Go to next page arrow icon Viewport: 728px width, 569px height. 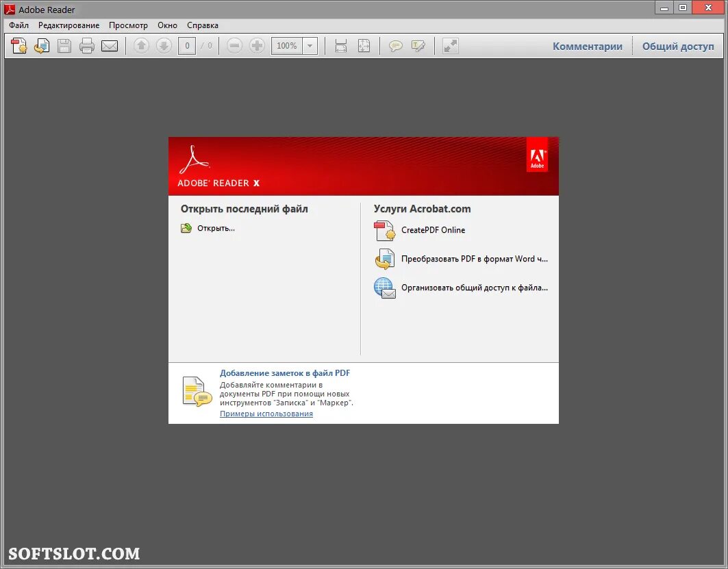click(164, 45)
